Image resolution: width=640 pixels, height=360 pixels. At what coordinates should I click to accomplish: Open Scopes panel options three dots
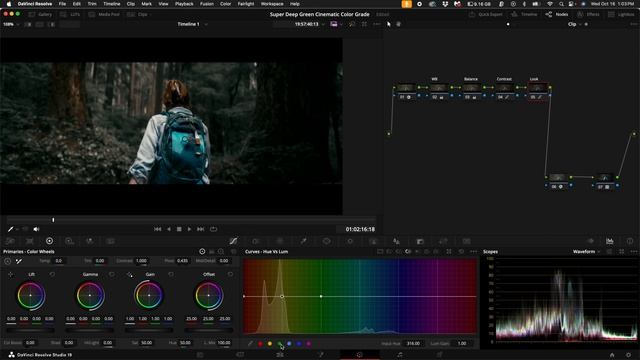633,252
